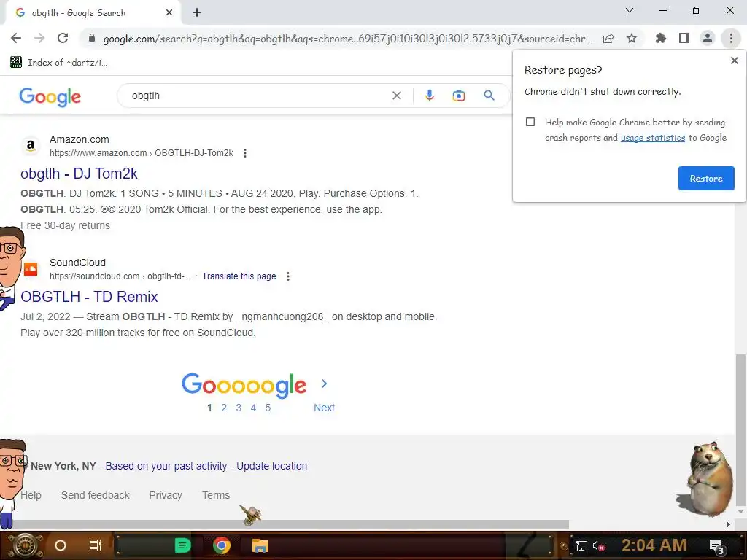Go to results page 2
The height and width of the screenshot is (560, 747).
[x=224, y=408]
